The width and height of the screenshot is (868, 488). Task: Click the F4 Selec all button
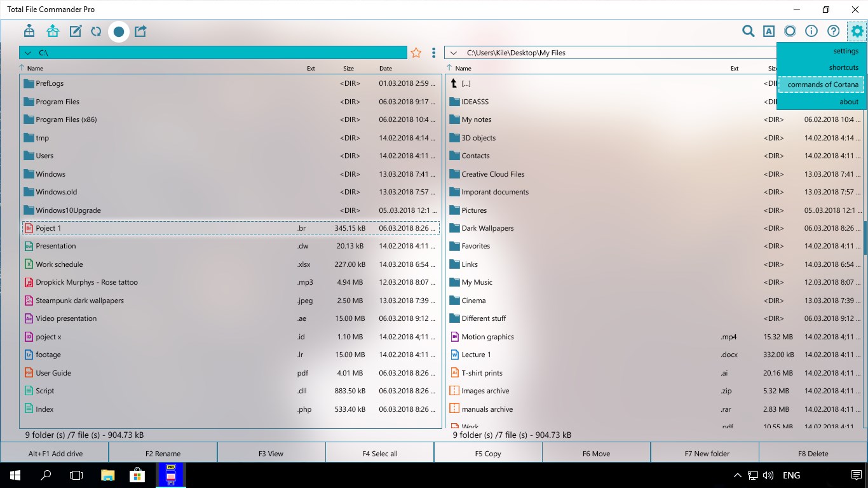tap(380, 453)
